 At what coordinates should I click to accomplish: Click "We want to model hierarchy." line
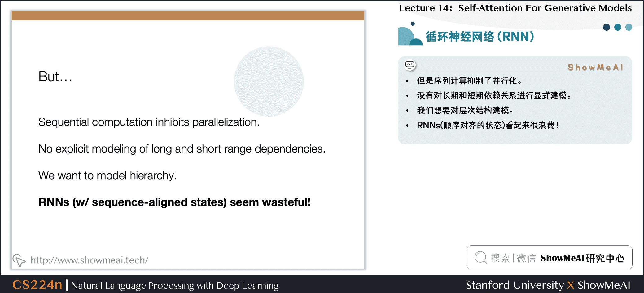107,175
